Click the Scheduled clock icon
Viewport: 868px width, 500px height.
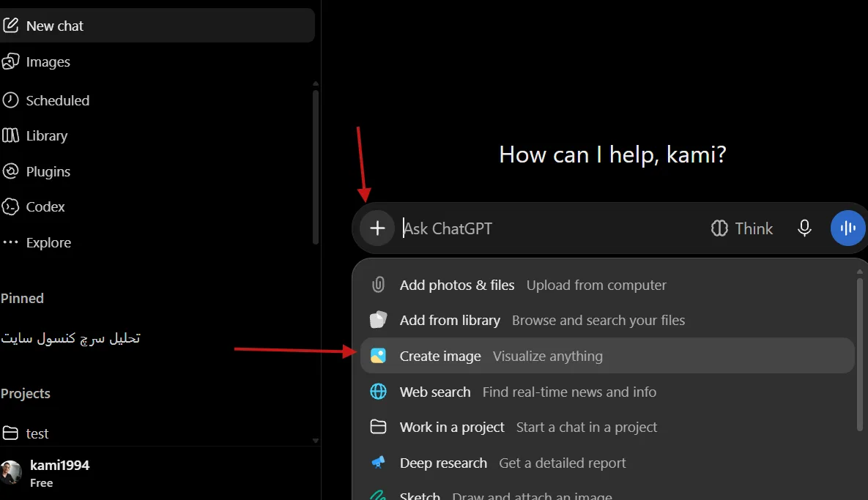10,100
